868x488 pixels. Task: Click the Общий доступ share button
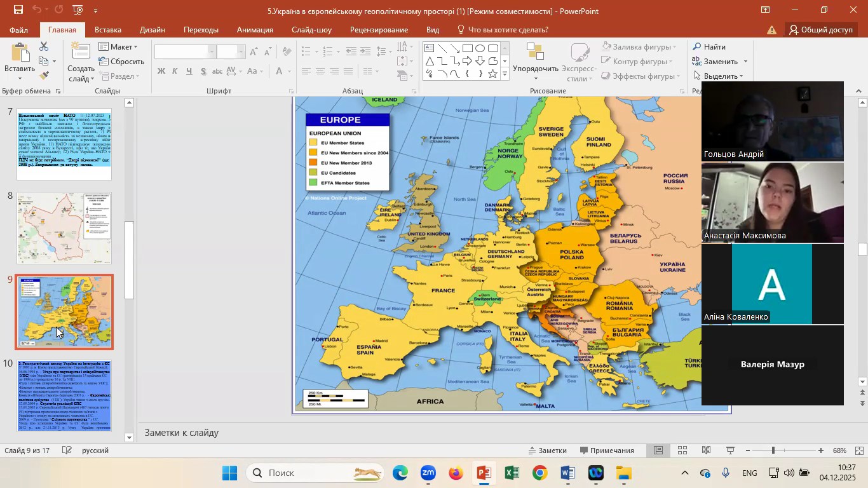point(820,30)
